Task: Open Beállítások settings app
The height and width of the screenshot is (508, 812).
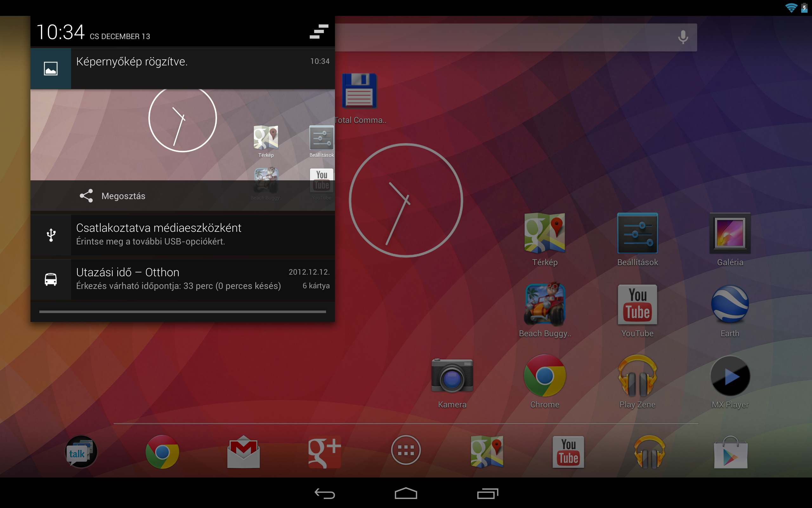Action: (x=638, y=239)
